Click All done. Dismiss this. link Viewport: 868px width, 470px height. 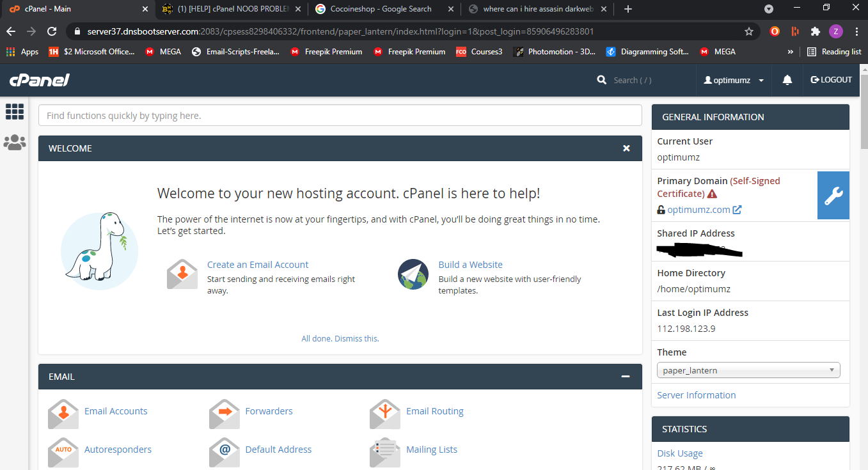click(x=340, y=338)
